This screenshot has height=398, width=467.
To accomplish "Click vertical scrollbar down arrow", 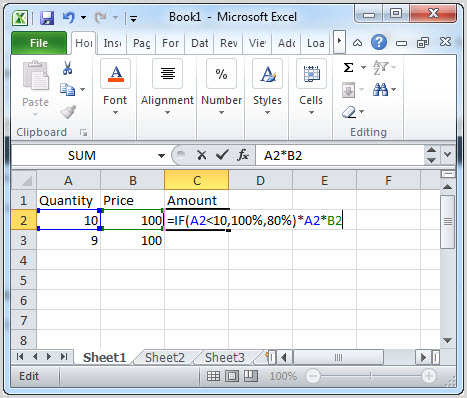I will [x=448, y=340].
